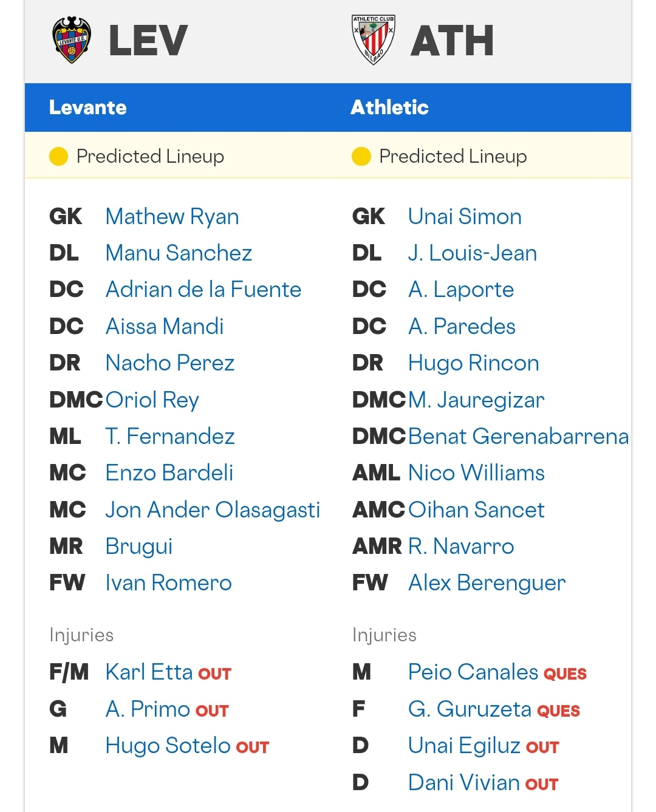Open Hugo Sotelo's player link
Viewport: 656px width, 812px height.
[x=168, y=746]
